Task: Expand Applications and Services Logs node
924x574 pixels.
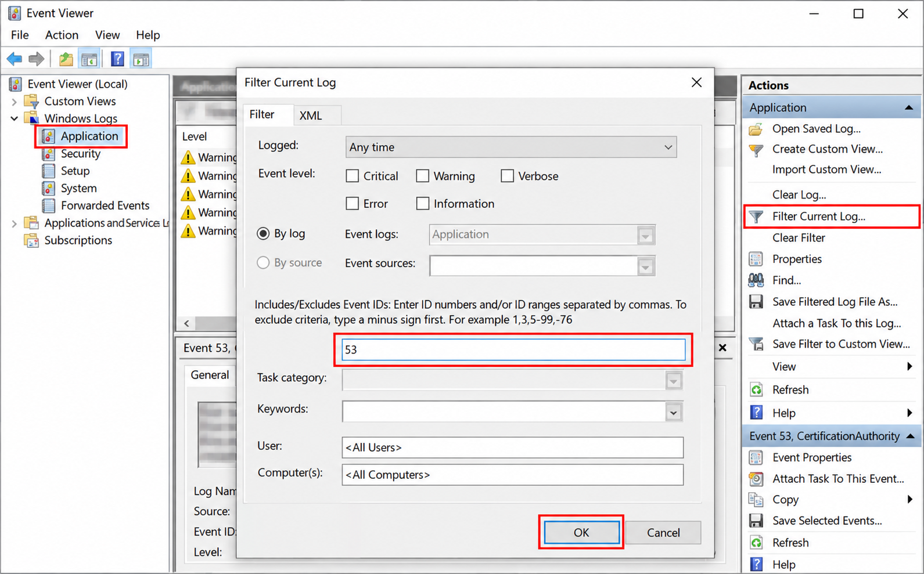Action: pyautogui.click(x=15, y=223)
